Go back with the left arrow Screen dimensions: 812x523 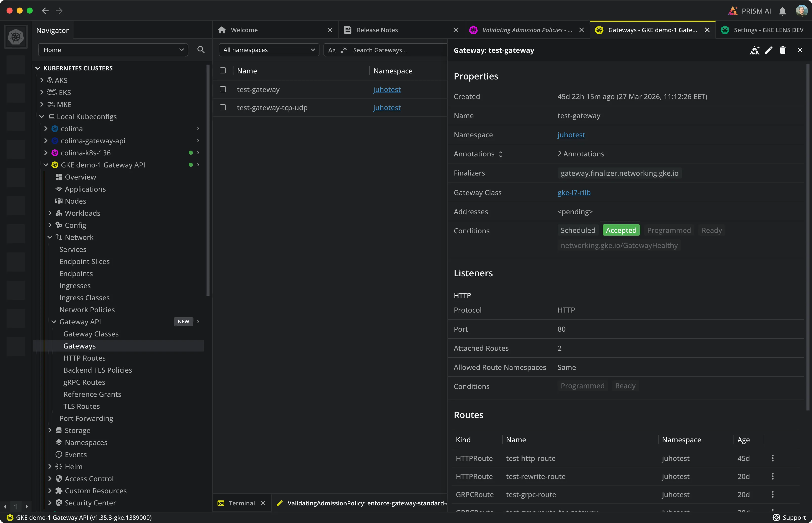(x=45, y=11)
